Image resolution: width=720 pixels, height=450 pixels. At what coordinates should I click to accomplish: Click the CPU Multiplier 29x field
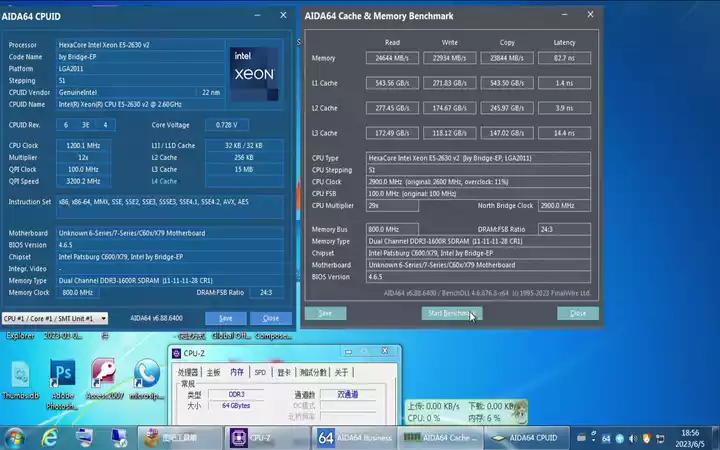(392, 206)
